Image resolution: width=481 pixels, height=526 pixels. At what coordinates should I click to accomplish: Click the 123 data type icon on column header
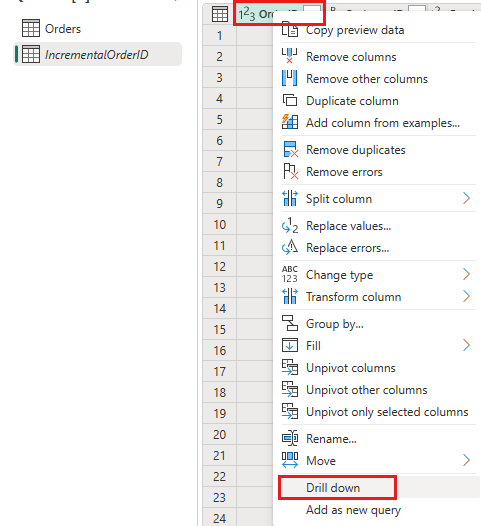[x=247, y=14]
